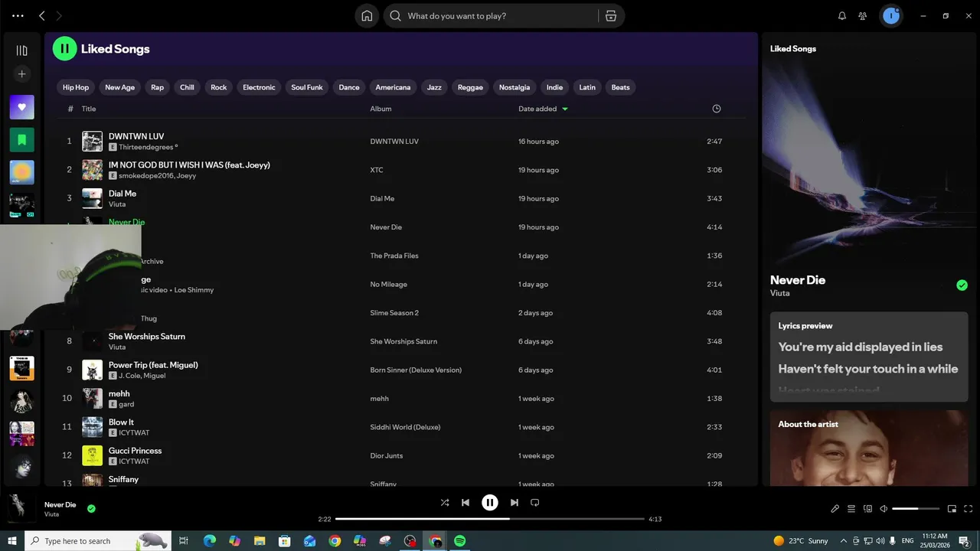Open the notifications bell
Viewport: 980px width, 551px height.
842,16
